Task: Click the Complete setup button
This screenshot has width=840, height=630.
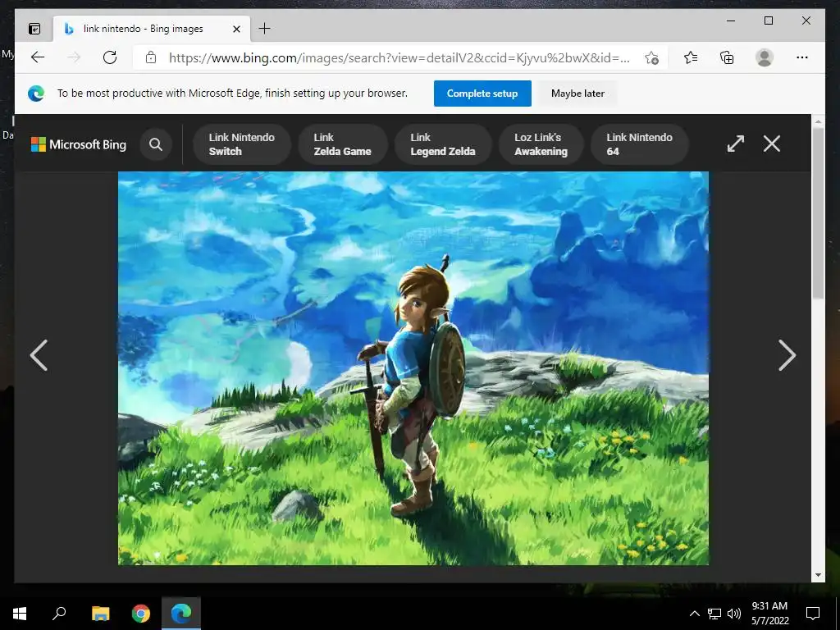Action: (482, 94)
